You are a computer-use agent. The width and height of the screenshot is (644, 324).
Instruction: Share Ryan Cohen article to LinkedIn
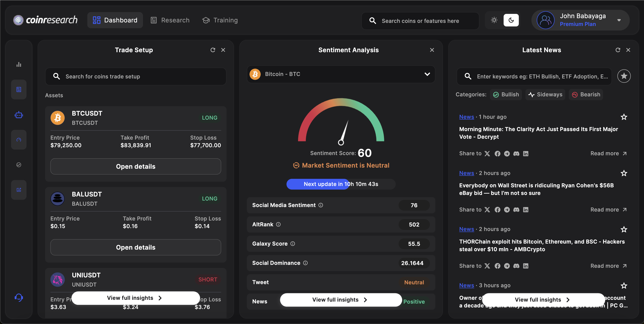pyautogui.click(x=526, y=210)
